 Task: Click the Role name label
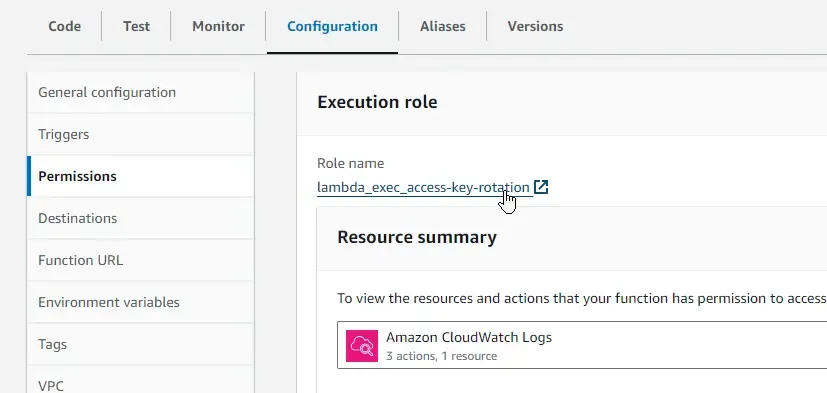(x=350, y=164)
